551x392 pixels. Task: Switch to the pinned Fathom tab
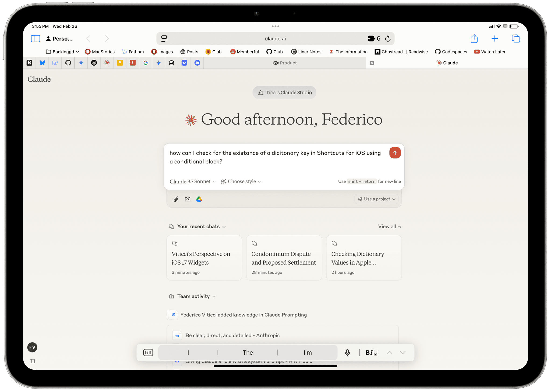(x=55, y=63)
